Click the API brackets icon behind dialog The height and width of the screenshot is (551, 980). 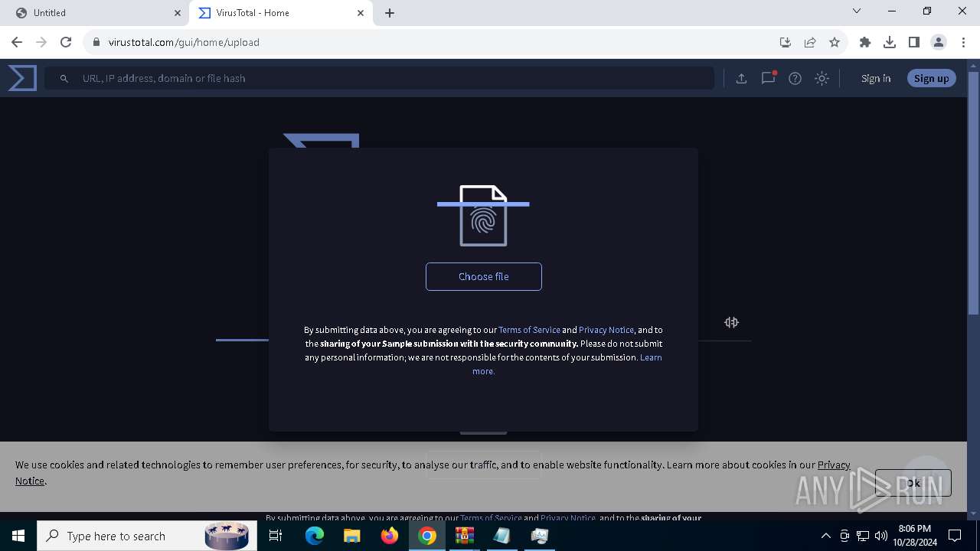pos(731,322)
